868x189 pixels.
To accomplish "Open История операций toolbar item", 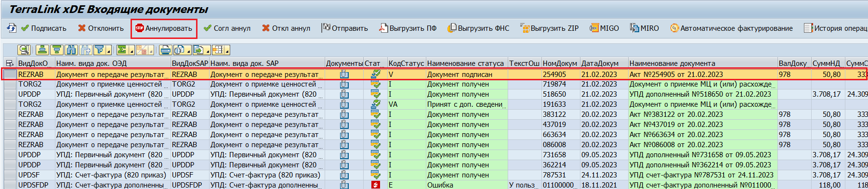I will point(836,28).
